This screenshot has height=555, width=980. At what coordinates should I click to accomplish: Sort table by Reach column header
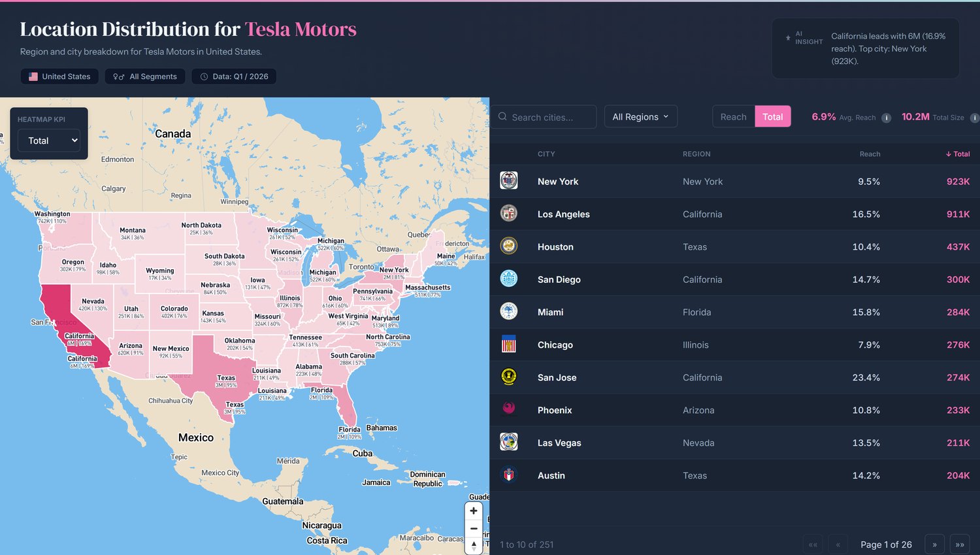(870, 154)
